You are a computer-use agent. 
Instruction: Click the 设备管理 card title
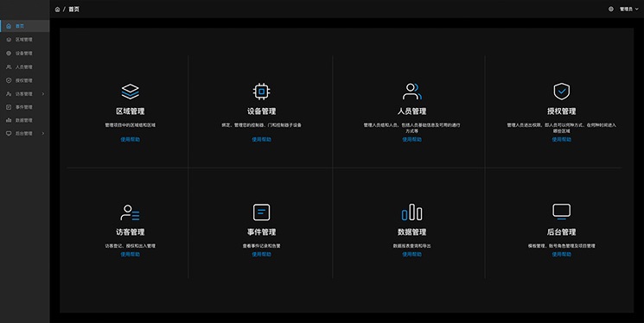coord(262,111)
